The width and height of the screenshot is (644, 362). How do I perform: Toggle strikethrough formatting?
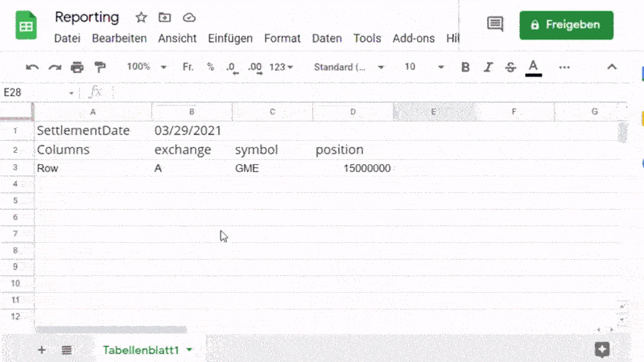510,67
